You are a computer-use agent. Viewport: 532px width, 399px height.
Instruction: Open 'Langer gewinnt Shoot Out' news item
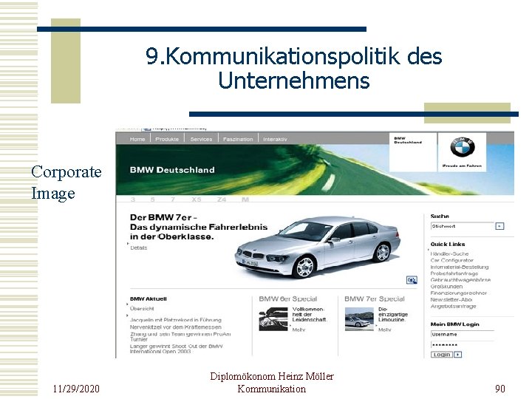coord(177,349)
